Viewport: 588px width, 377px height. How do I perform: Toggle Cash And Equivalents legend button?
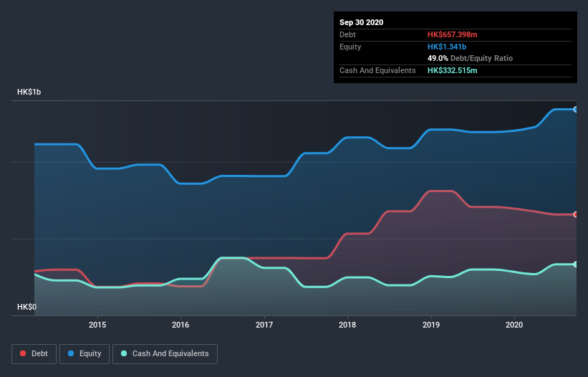[x=165, y=354]
